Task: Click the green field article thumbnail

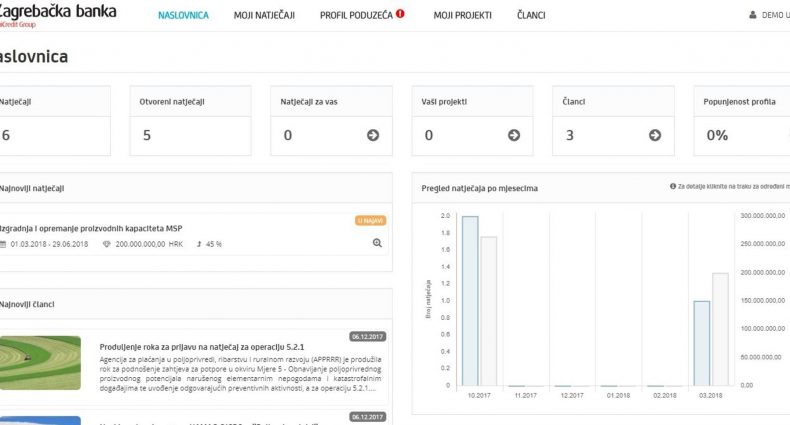Action: [40, 363]
